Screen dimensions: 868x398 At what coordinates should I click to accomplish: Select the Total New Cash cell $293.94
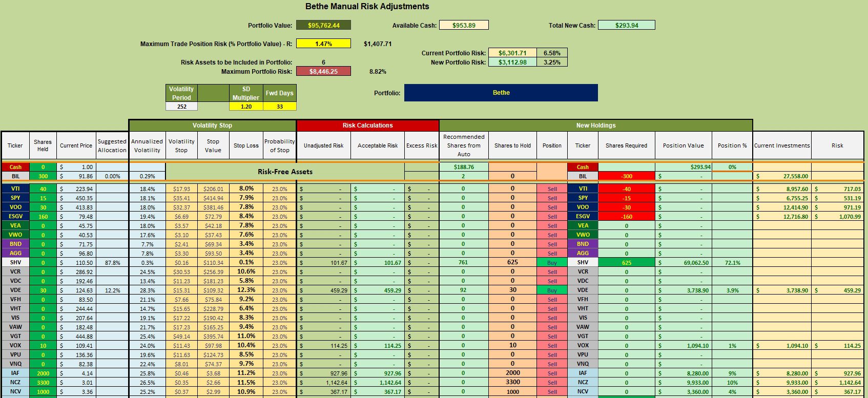(x=627, y=25)
